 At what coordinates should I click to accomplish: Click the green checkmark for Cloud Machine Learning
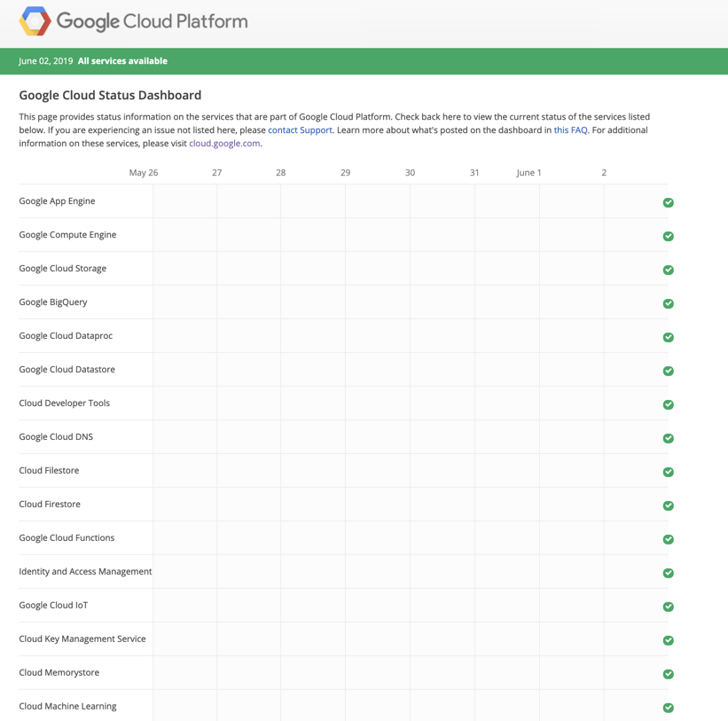(668, 708)
